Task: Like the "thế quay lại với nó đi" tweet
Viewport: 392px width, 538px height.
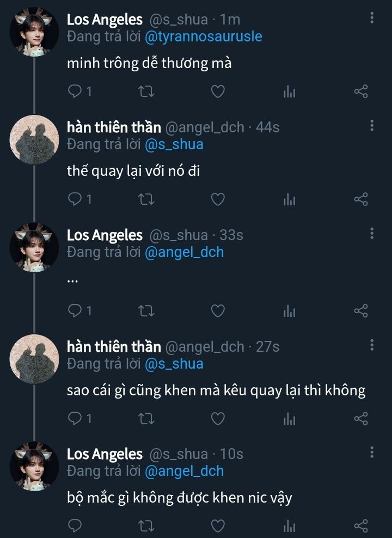Action: (x=218, y=200)
